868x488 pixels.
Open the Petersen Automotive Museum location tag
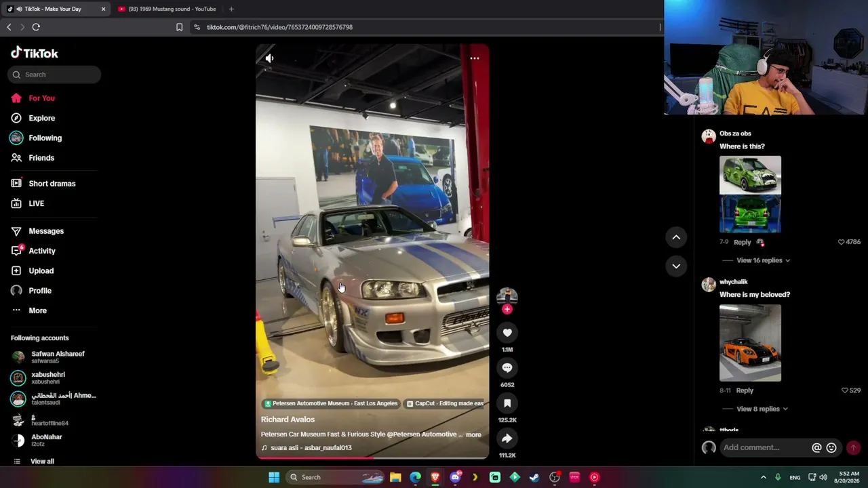331,403
